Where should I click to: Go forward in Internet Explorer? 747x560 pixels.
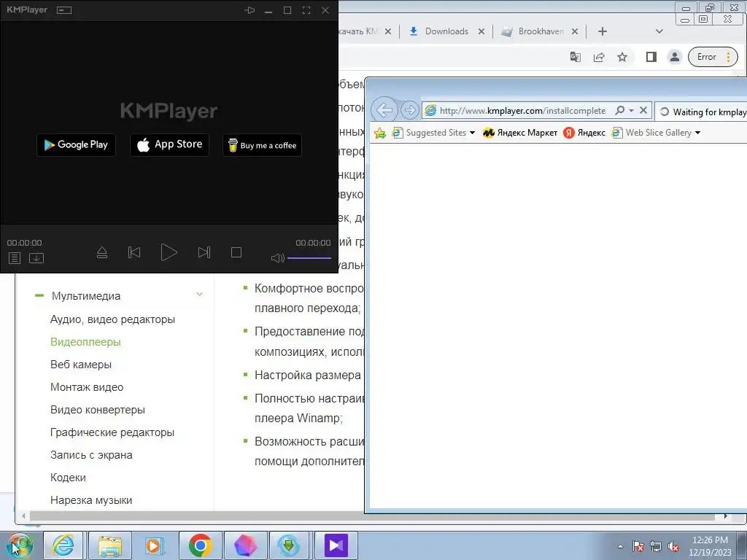point(409,111)
